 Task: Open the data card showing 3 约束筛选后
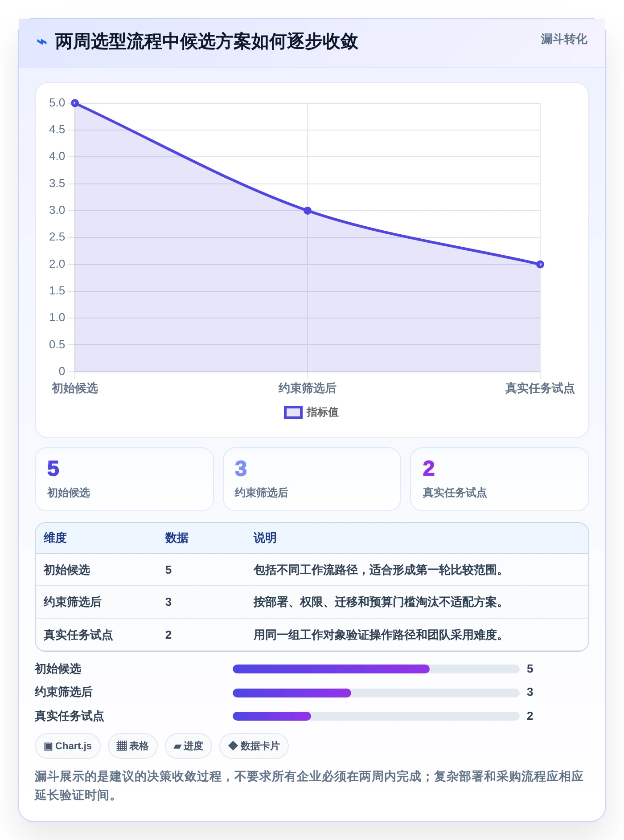(312, 479)
